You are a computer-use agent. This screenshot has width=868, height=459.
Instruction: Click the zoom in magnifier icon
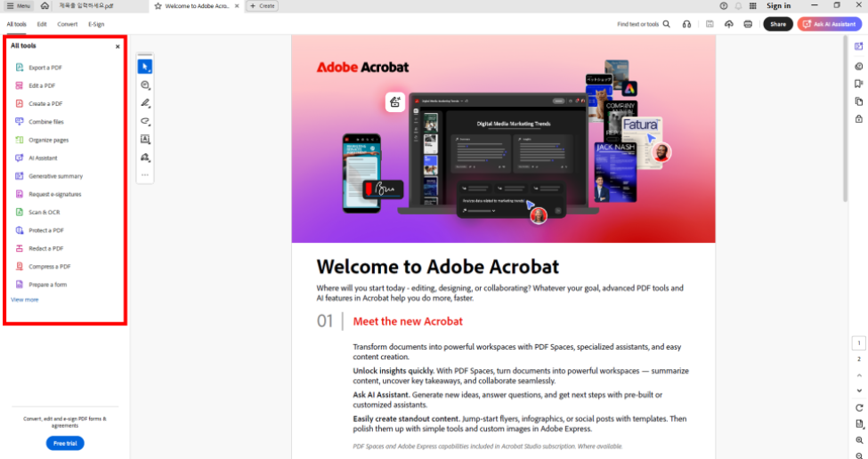[859, 440]
